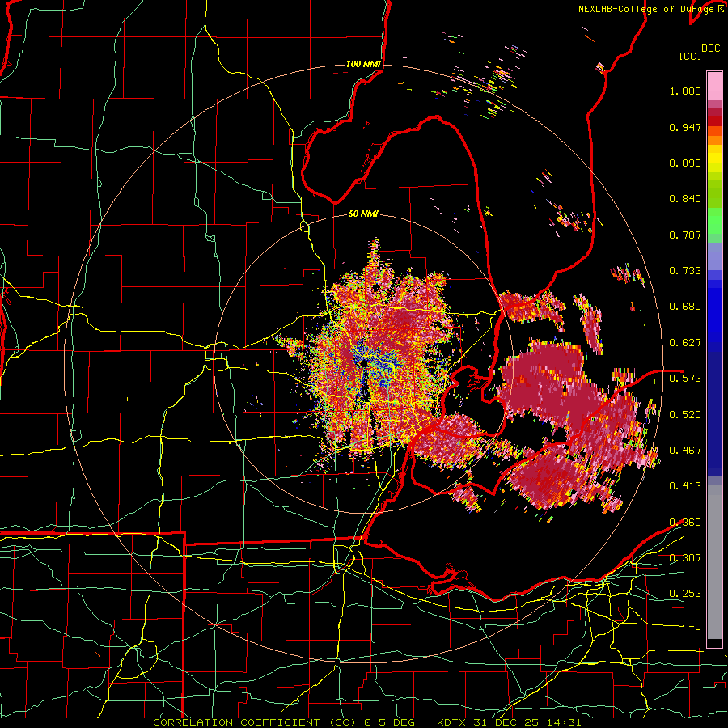
Task: Select the 0.467 scale value
Action: pos(685,451)
